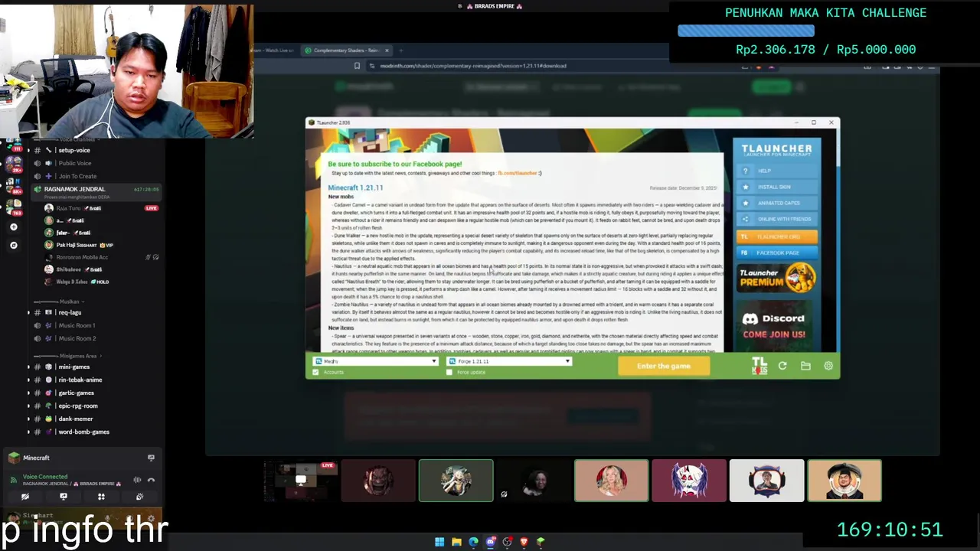This screenshot has width=980, height=551.
Task: Click the TLauncher Premium banner
Action: [x=777, y=279]
